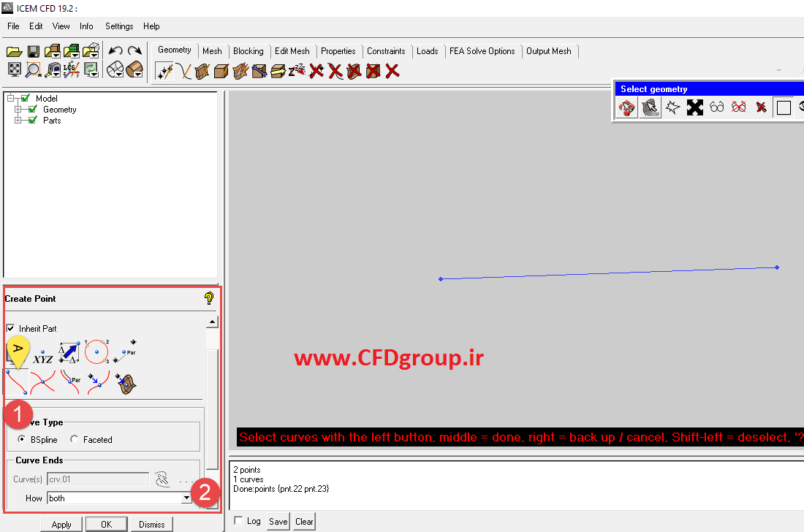The image size is (804, 532).
Task: Click the Undo arrow icon
Action: (115, 50)
